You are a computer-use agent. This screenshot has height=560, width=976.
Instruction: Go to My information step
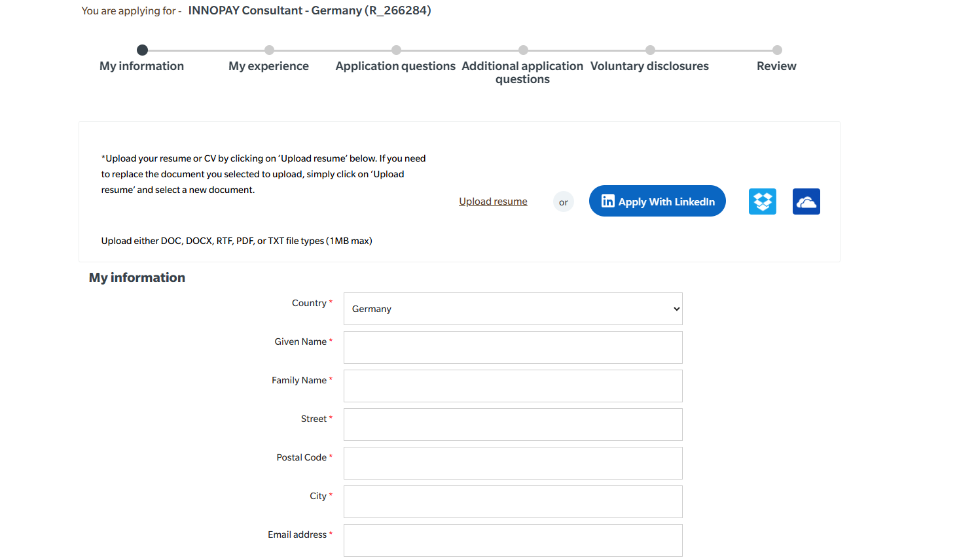coord(141,66)
